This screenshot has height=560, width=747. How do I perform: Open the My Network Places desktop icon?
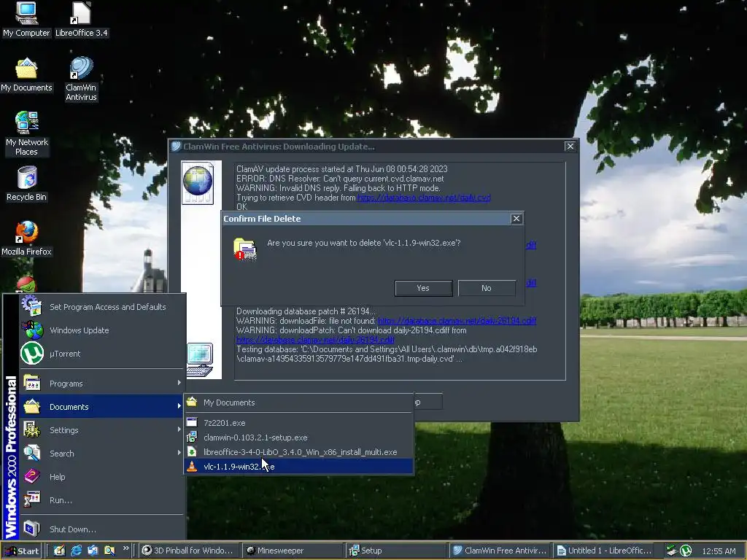(27, 134)
